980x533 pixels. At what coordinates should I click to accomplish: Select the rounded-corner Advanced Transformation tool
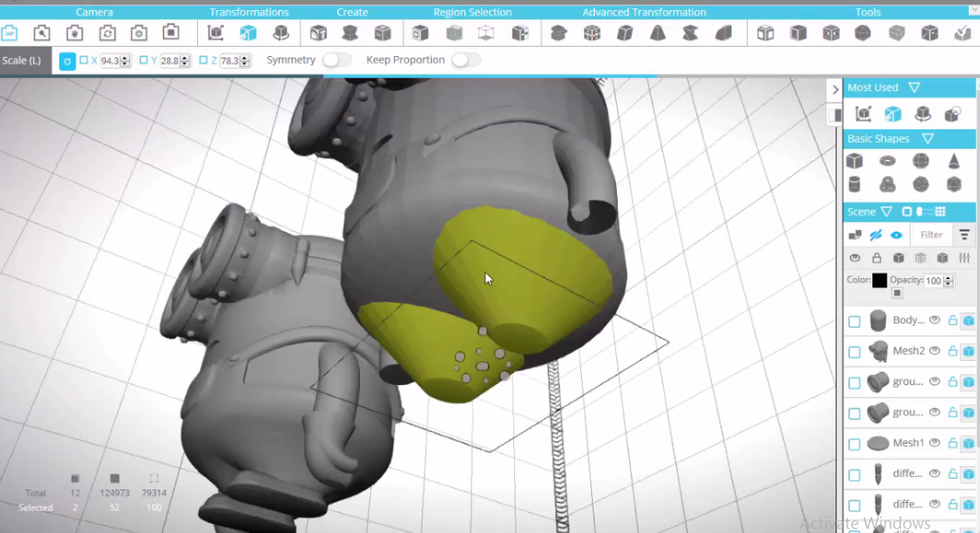click(x=723, y=33)
